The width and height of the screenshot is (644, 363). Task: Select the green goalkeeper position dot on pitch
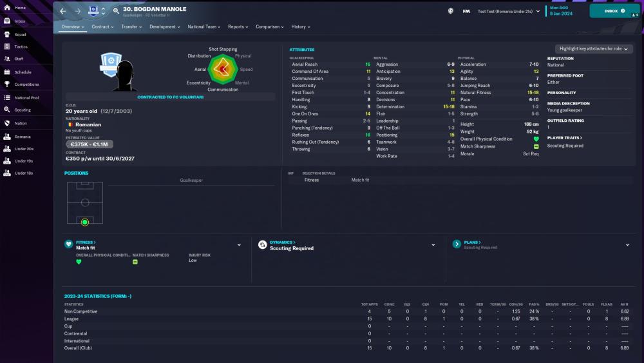84,222
